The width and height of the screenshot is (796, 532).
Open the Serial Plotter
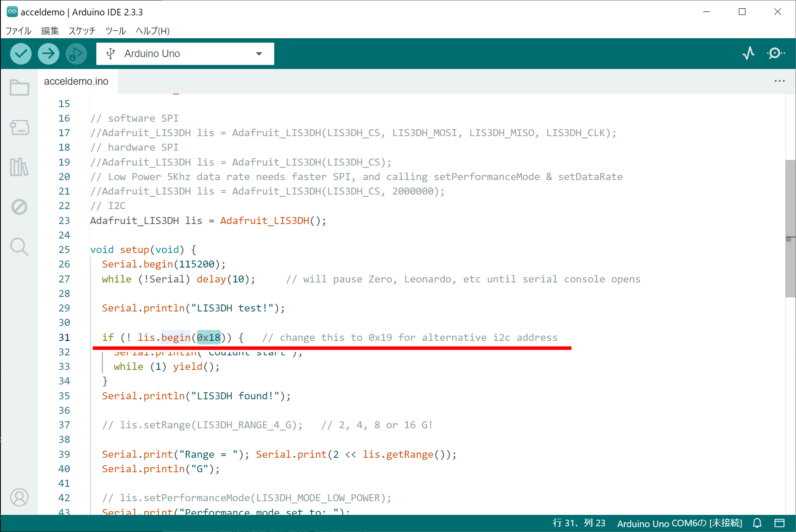click(749, 54)
